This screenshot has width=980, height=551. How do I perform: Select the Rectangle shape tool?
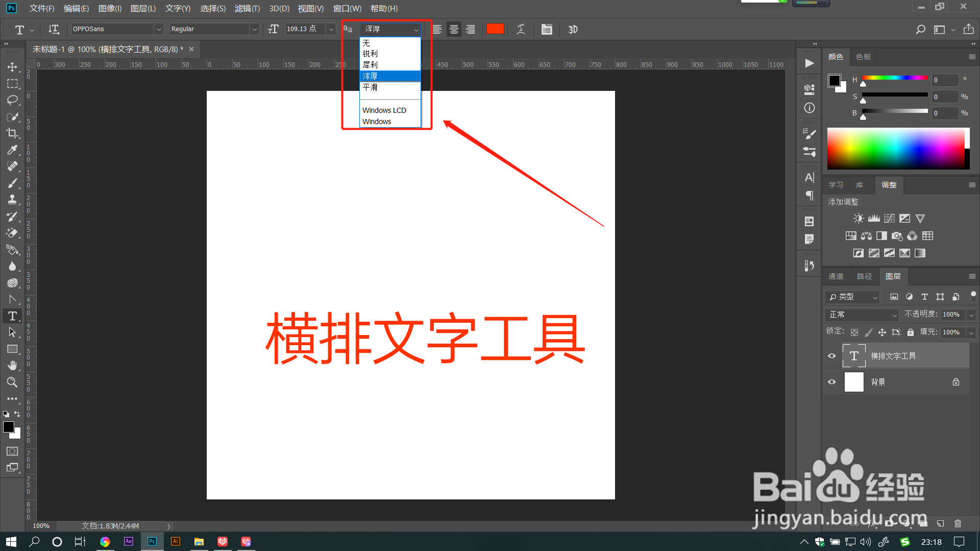click(12, 349)
